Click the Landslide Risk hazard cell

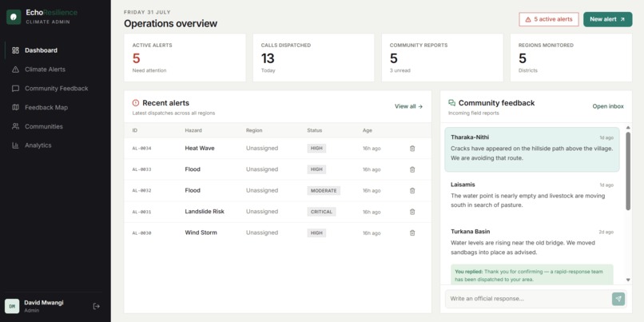[x=205, y=212]
